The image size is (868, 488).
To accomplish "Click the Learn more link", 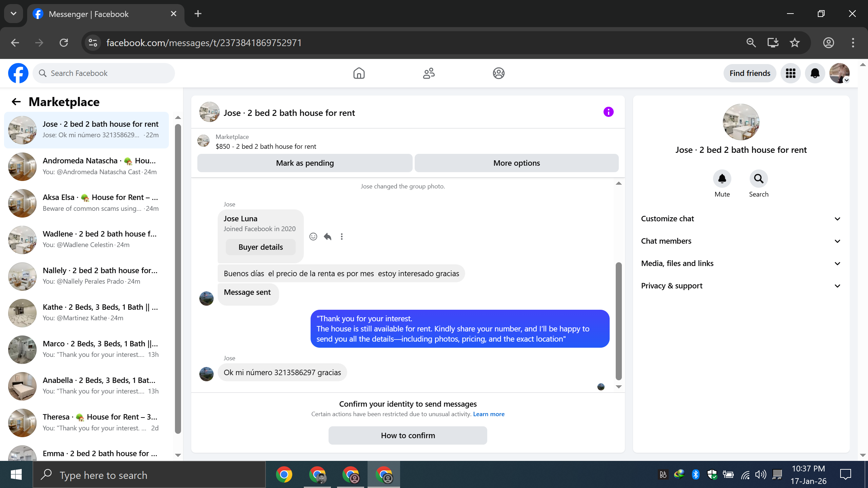I will 489,414.
